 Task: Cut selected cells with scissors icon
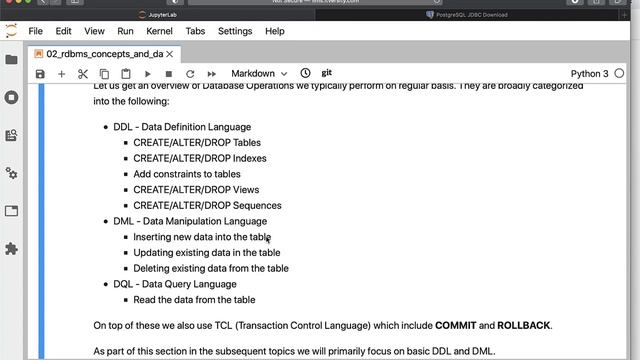click(83, 74)
